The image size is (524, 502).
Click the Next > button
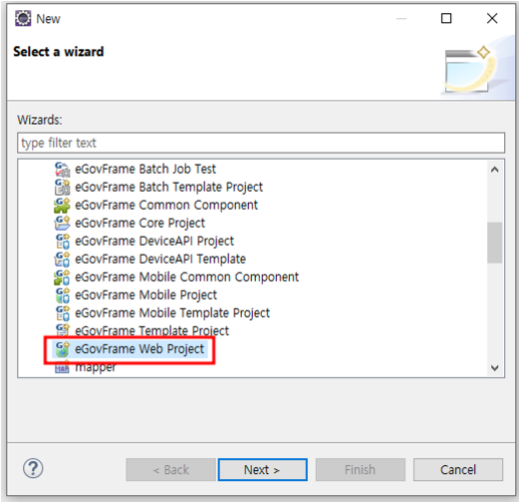point(263,470)
